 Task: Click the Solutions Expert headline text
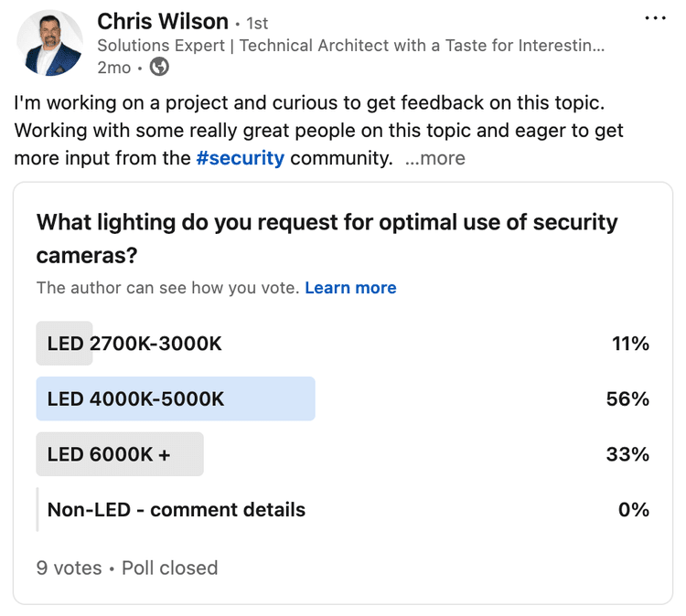click(x=351, y=46)
